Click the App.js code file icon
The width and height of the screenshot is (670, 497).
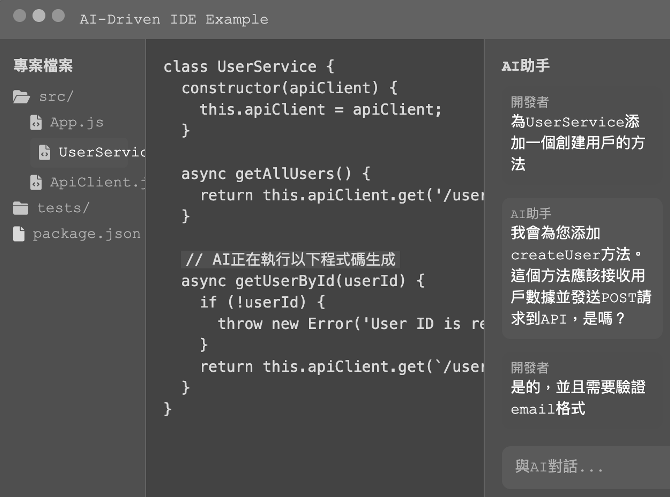[x=36, y=122]
